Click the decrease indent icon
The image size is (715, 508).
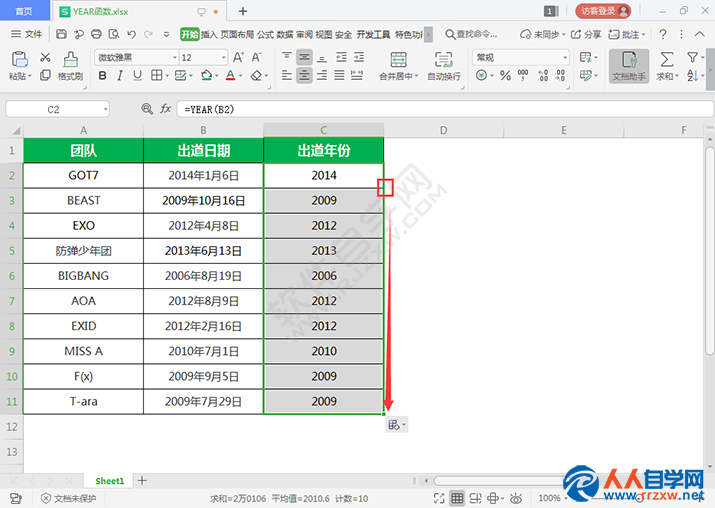(341, 57)
